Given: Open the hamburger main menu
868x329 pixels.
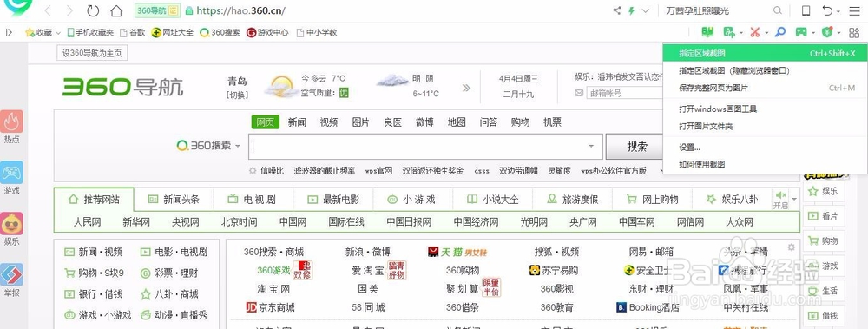Looking at the screenshot, I should (x=855, y=10).
